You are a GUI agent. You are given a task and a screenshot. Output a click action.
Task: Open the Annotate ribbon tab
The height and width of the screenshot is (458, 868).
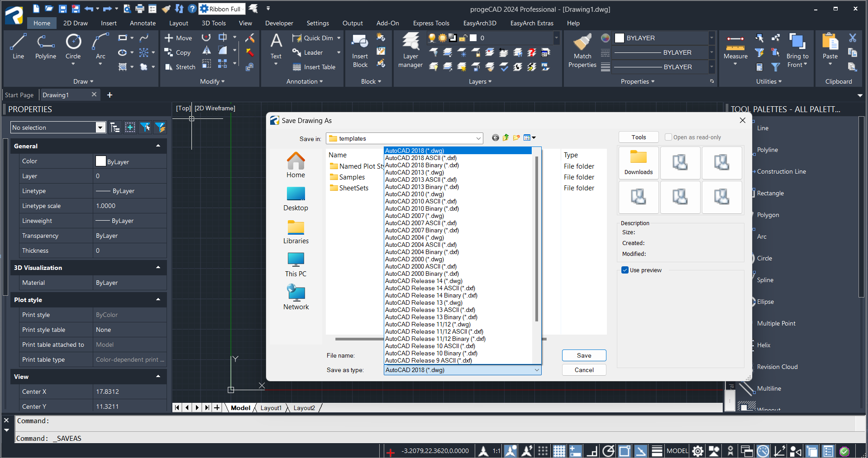(143, 23)
